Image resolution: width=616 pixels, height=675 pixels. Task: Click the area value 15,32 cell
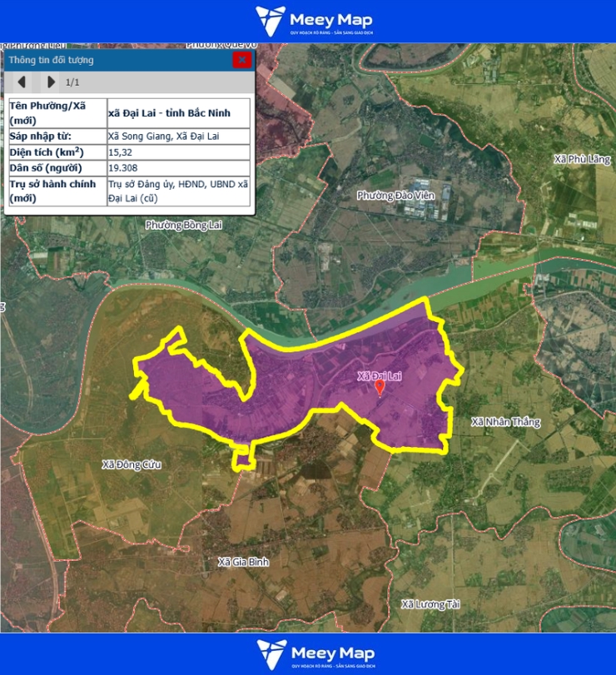pyautogui.click(x=177, y=152)
